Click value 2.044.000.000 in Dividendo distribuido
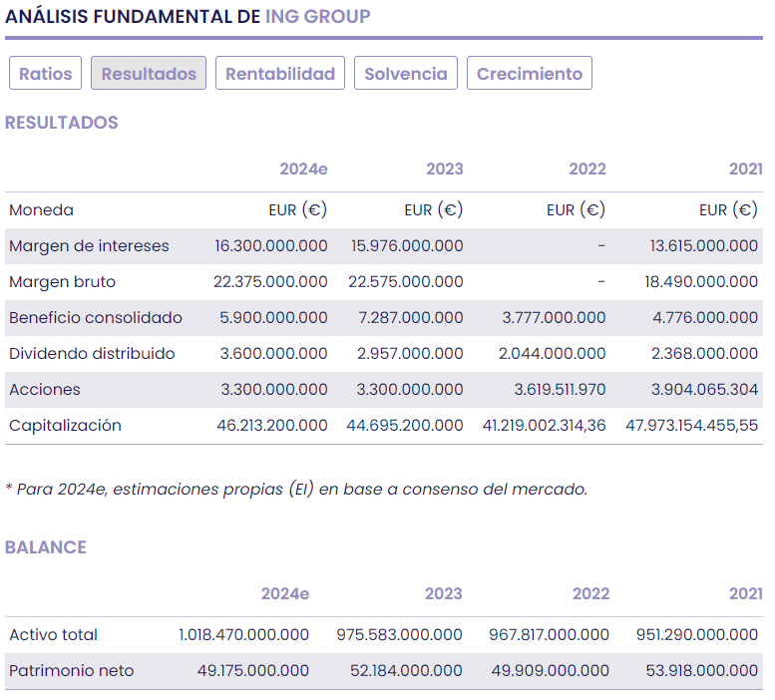Viewport: 775px width, 700px height. [553, 354]
